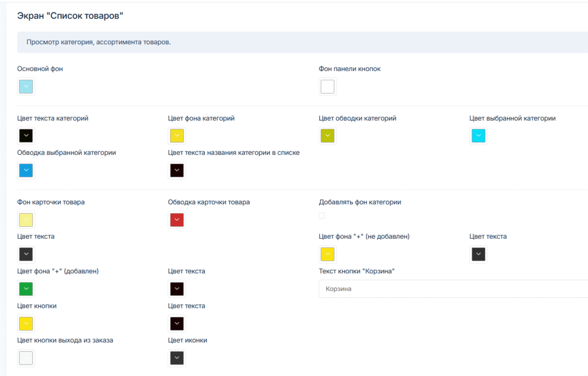Click the Цвет кнопки выхода из заказа swatch
588x376 pixels.
26,358
